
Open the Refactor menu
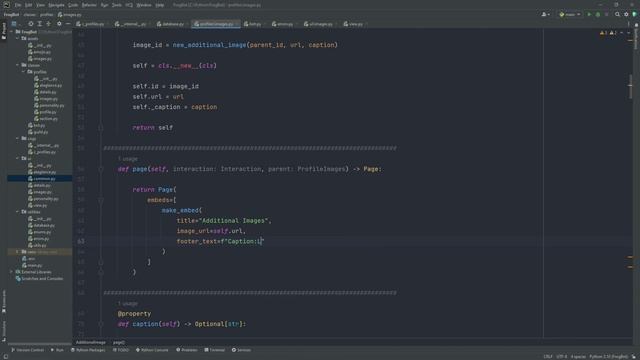(x=89, y=5)
